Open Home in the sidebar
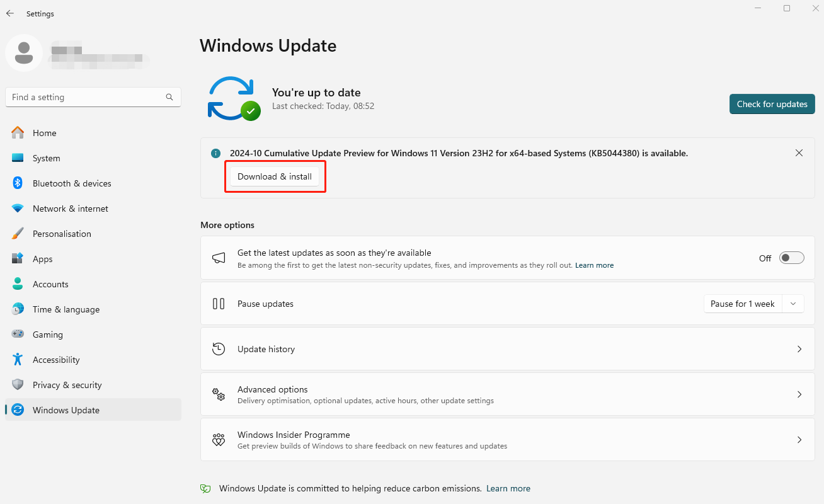The image size is (824, 504). point(93,133)
